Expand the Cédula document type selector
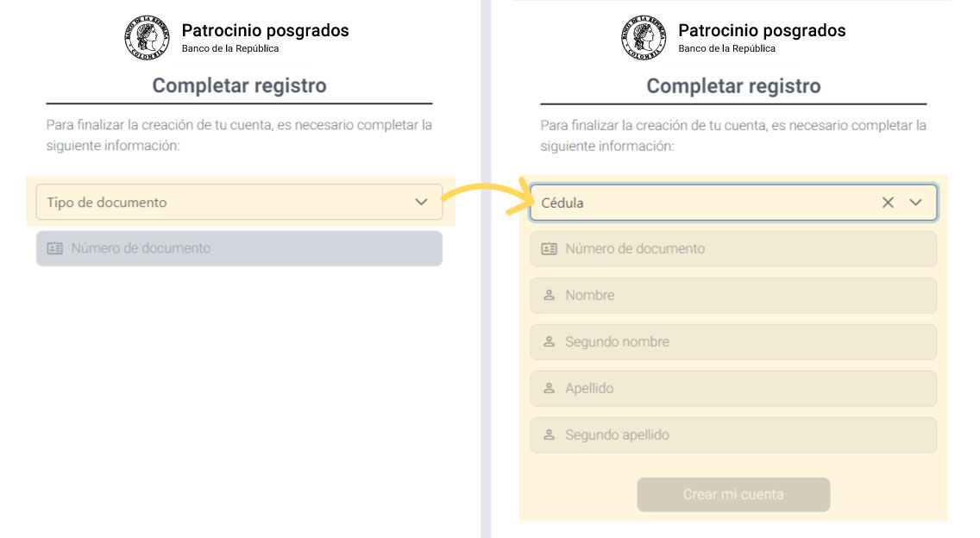Viewport: 980px width, 538px height. [x=733, y=203]
